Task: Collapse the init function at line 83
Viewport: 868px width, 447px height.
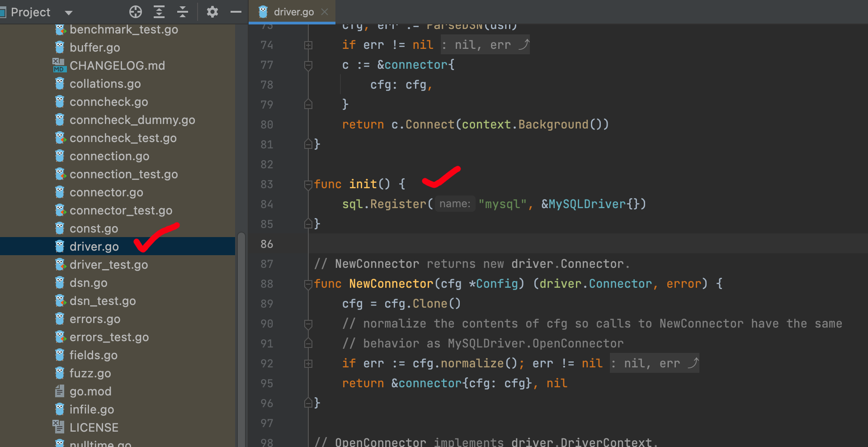Action: (308, 184)
